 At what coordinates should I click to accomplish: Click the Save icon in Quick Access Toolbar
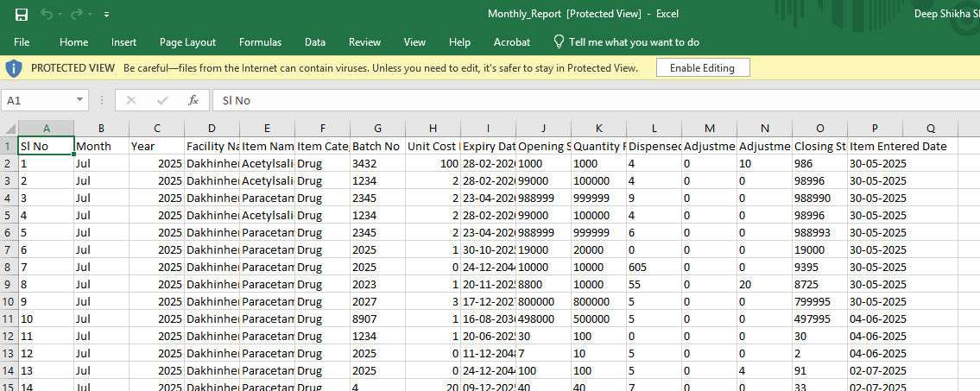22,15
